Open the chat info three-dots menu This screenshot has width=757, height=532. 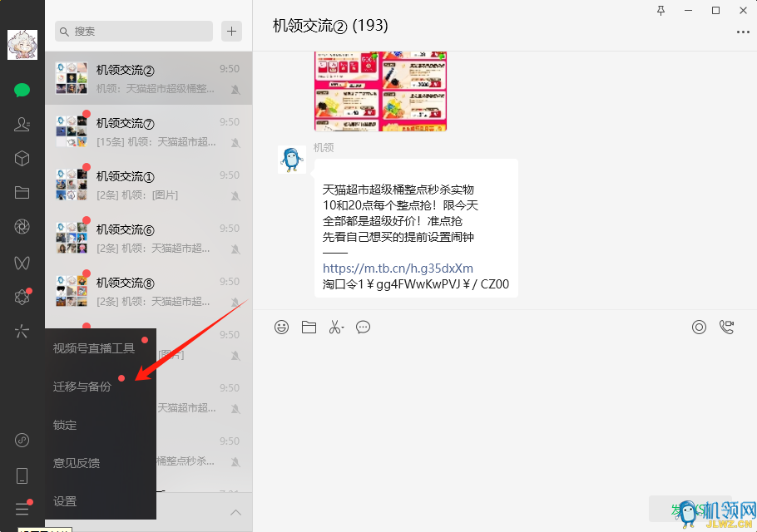(x=743, y=32)
